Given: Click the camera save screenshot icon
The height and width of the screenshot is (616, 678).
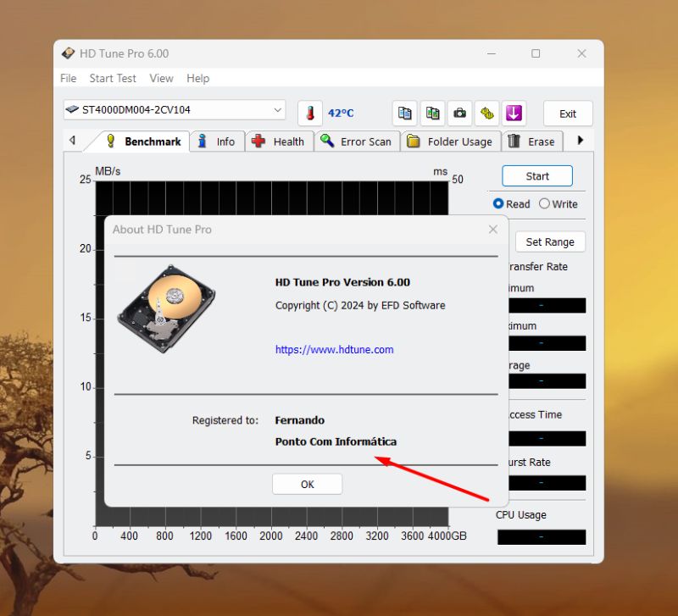Looking at the screenshot, I should [459, 114].
